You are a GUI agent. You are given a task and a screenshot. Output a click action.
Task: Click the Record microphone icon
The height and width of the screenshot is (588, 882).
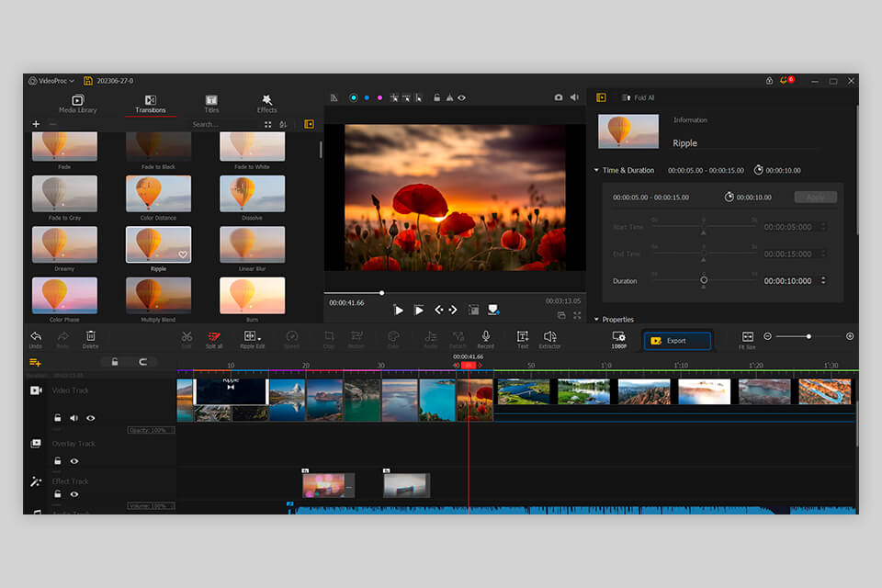485,336
